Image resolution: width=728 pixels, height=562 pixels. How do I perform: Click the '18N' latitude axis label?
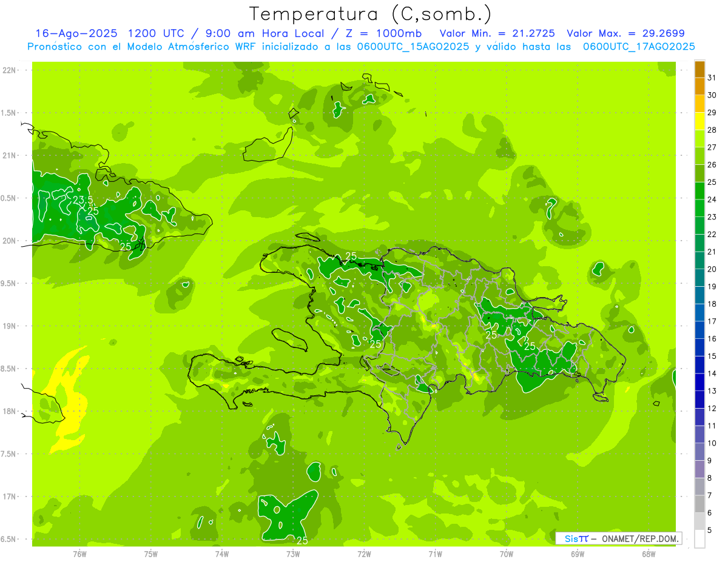pyautogui.click(x=10, y=411)
